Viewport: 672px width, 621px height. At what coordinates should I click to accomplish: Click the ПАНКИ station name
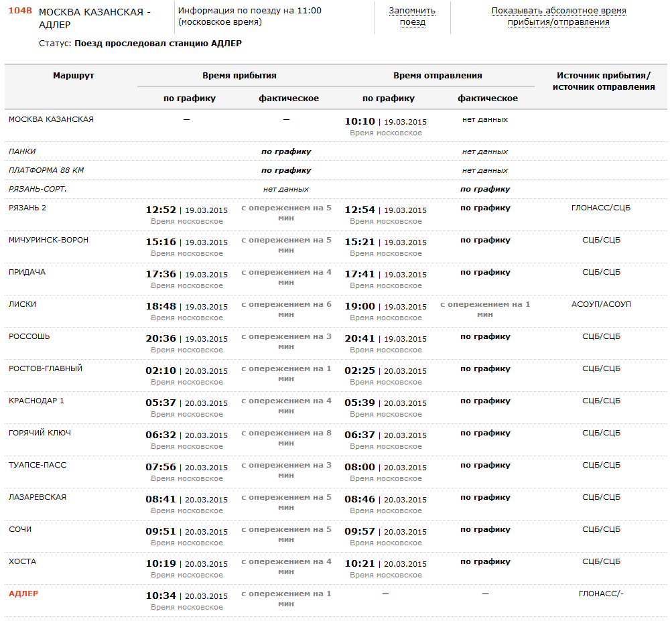pos(22,151)
